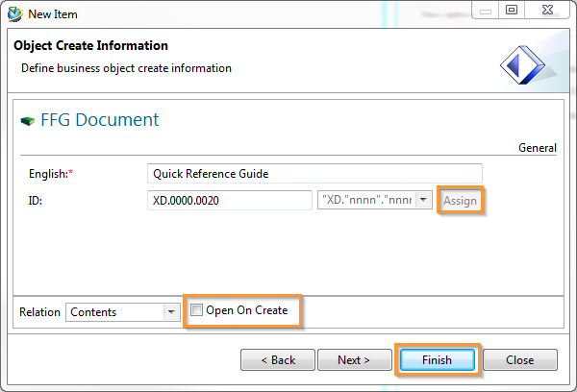This screenshot has width=577, height=392.
Task: Click the Object Create Information header title
Action: (x=90, y=46)
